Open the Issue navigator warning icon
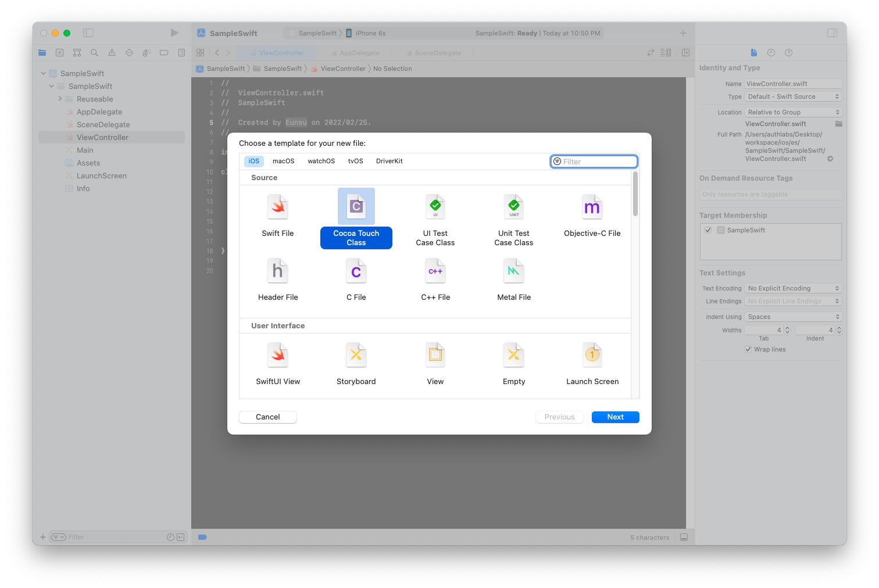The image size is (879, 588). coord(112,53)
